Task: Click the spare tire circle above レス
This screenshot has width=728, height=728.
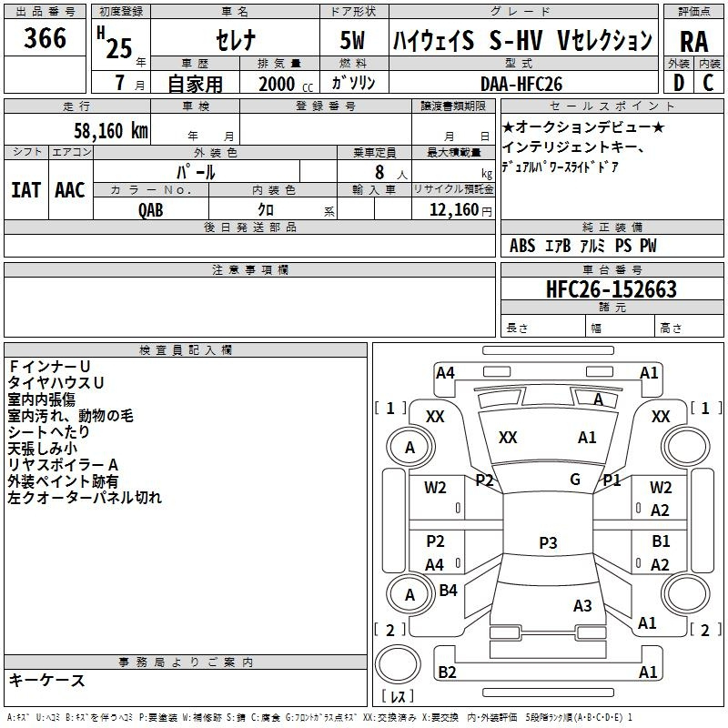Action: point(398,663)
